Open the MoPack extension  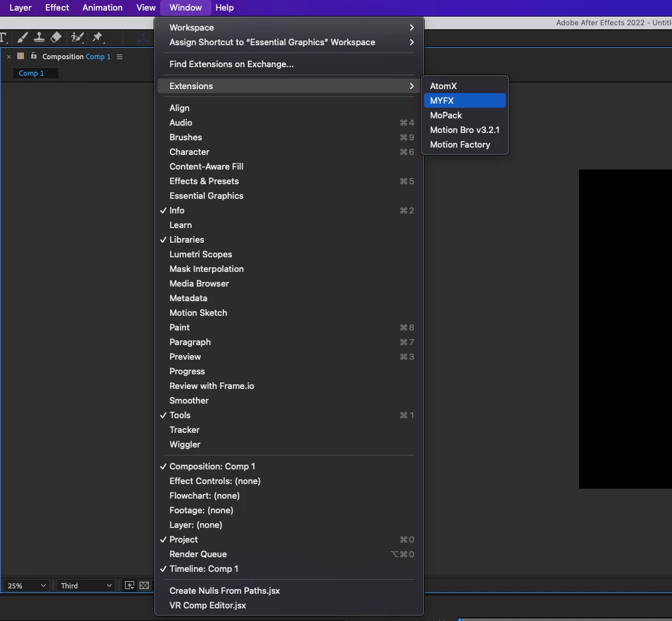[x=465, y=115]
